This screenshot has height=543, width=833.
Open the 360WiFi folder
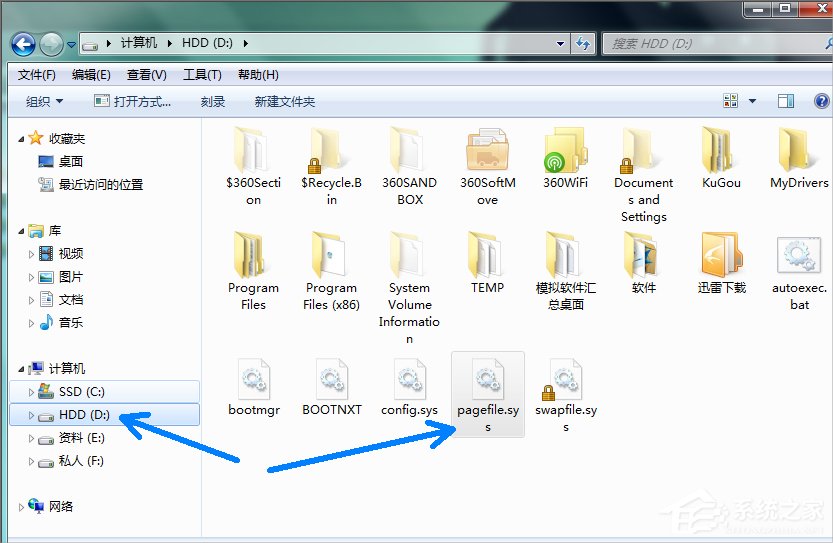click(x=565, y=151)
